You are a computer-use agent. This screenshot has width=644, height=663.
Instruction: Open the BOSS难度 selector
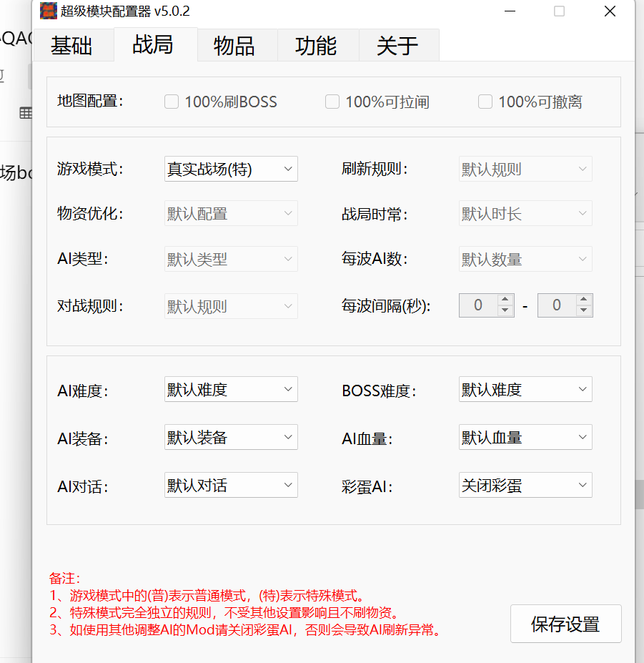coord(525,389)
